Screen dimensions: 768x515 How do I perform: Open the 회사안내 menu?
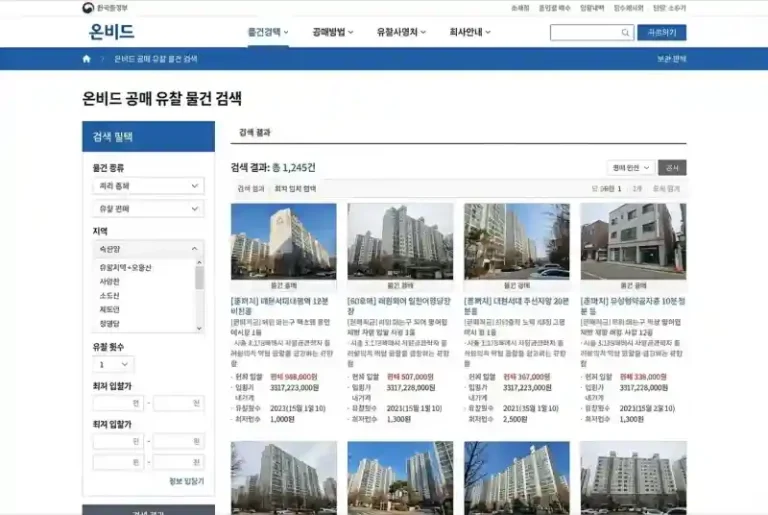pyautogui.click(x=470, y=32)
